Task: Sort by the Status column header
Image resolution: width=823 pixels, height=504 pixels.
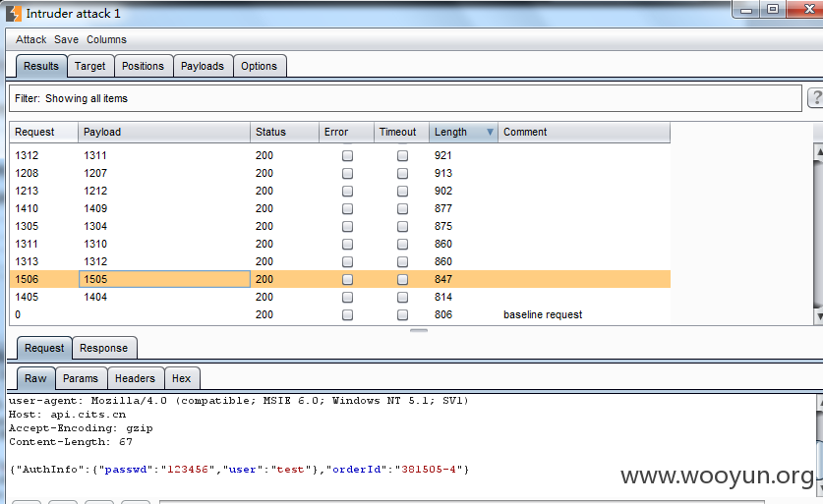Action: coord(284,133)
